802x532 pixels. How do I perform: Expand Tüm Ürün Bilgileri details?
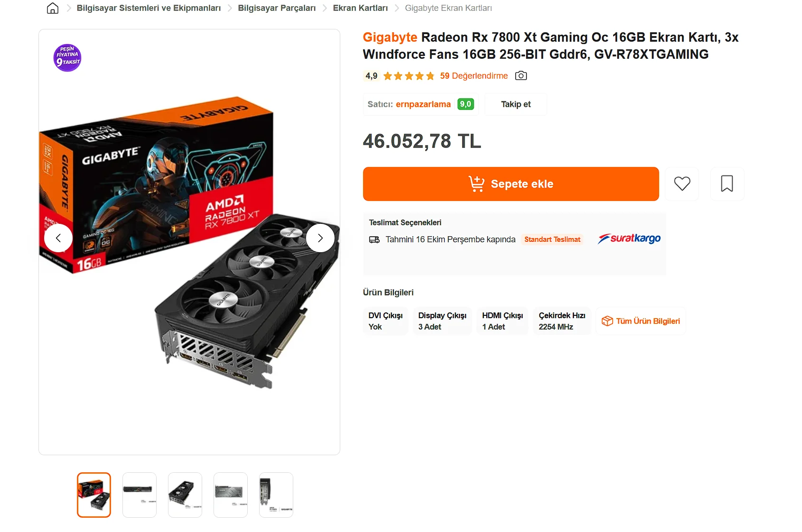click(x=641, y=321)
